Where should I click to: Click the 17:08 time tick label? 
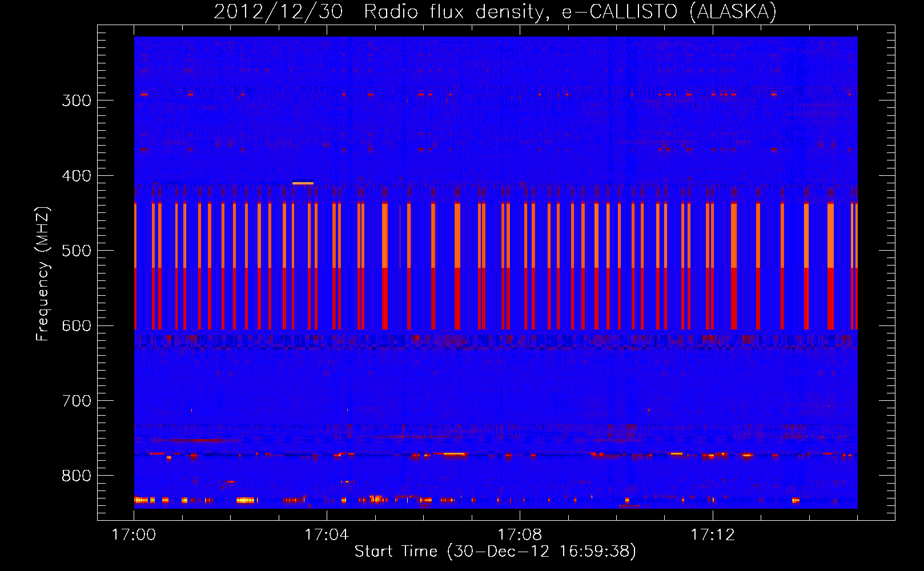tap(520, 535)
